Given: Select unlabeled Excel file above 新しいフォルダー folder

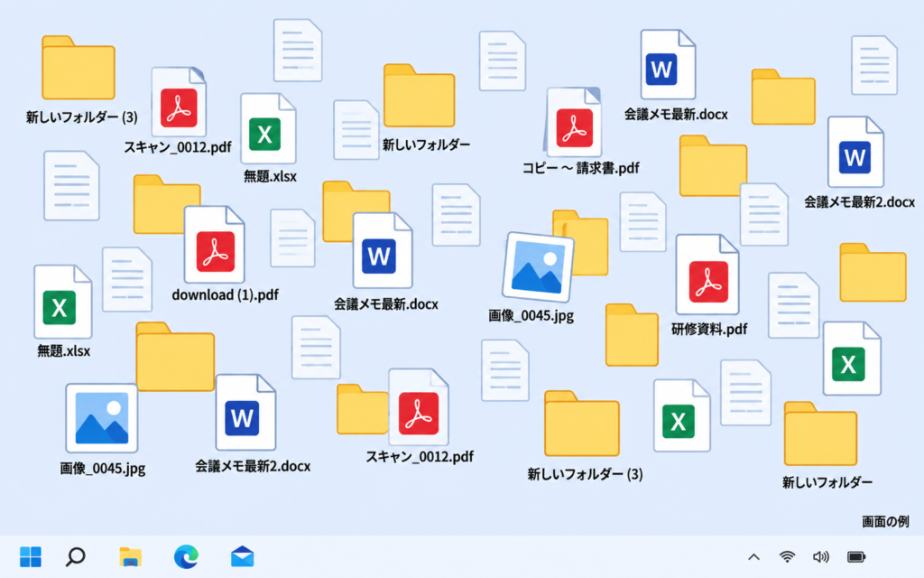Looking at the screenshot, I should point(852,359).
